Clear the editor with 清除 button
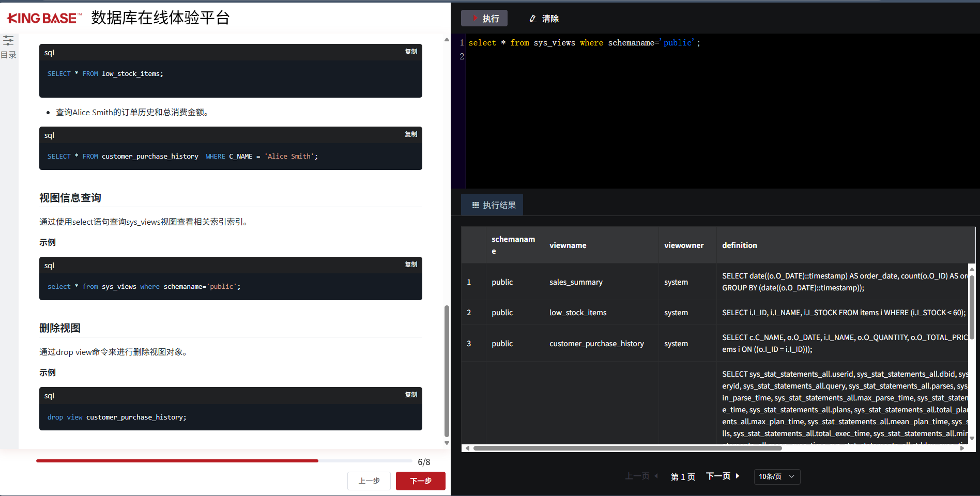Viewport: 980px width, 496px height. pyautogui.click(x=544, y=19)
